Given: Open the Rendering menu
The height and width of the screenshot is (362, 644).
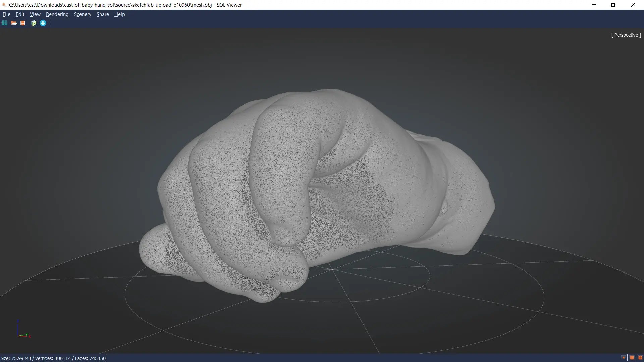Looking at the screenshot, I should click(x=57, y=14).
